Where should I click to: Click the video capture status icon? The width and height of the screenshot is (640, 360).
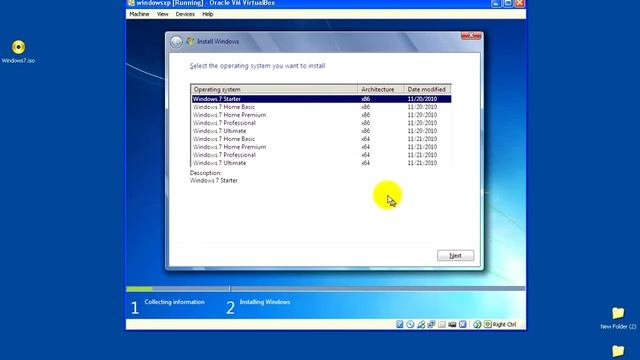(452, 324)
